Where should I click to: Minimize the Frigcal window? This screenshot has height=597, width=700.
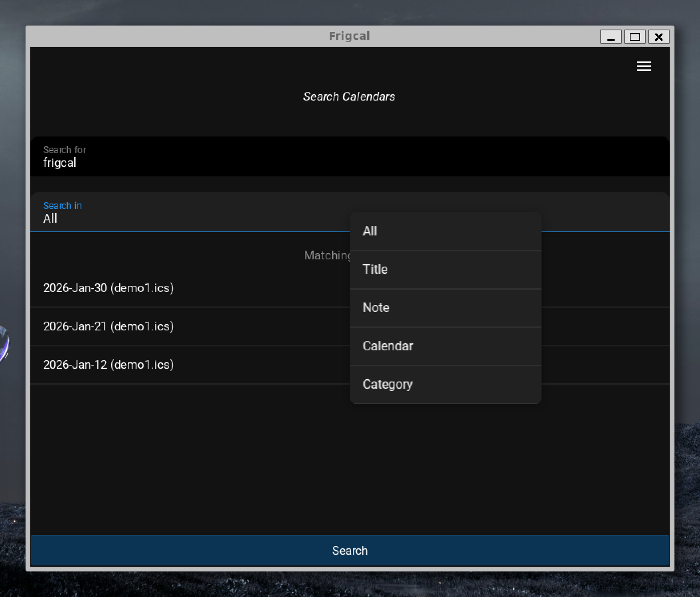pyautogui.click(x=611, y=37)
